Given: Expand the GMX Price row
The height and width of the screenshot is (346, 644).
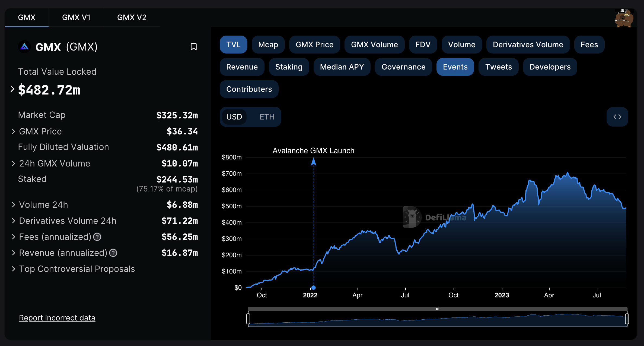Looking at the screenshot, I should click(13, 131).
